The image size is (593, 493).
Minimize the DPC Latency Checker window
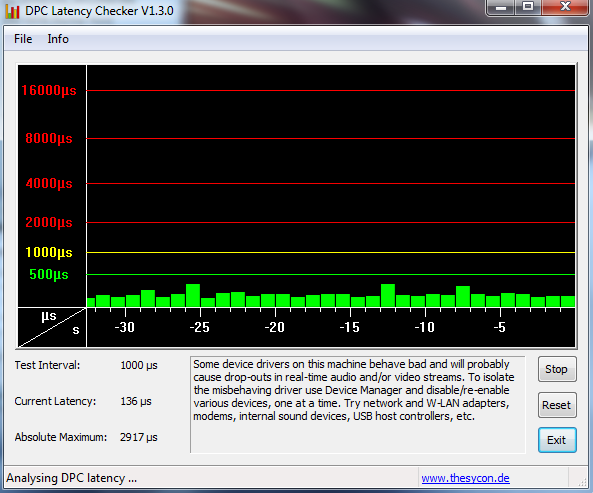click(501, 7)
